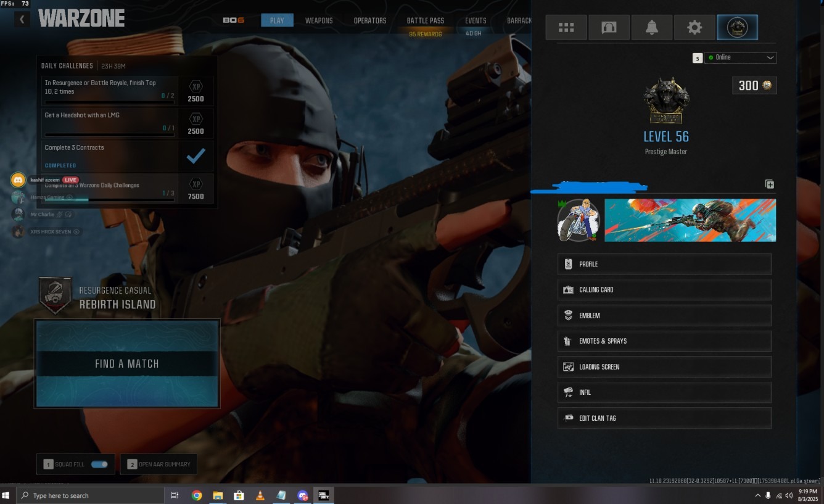Click the daily challenges 1/3 progress bar
The width and height of the screenshot is (824, 504).
(109, 199)
